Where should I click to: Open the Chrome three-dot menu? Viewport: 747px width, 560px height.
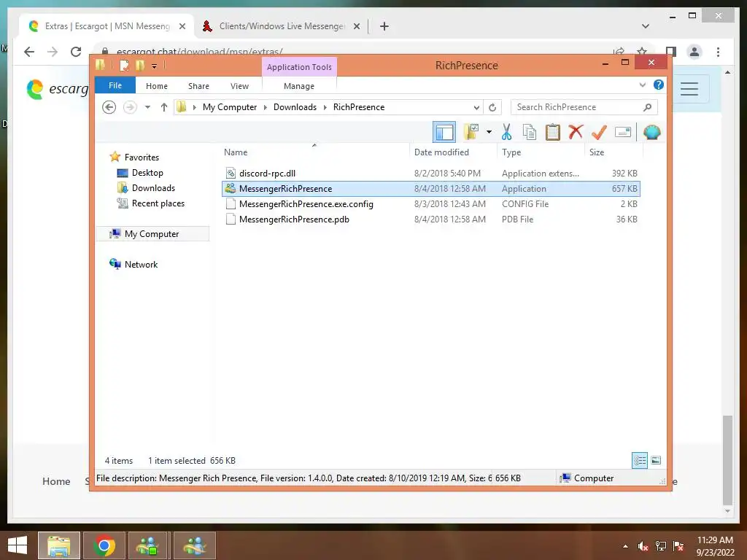pos(718,52)
